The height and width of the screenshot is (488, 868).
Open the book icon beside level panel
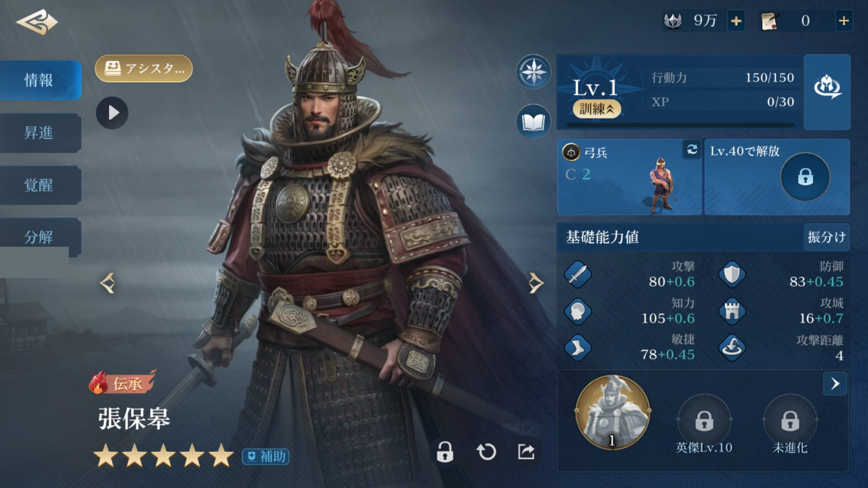(x=533, y=122)
